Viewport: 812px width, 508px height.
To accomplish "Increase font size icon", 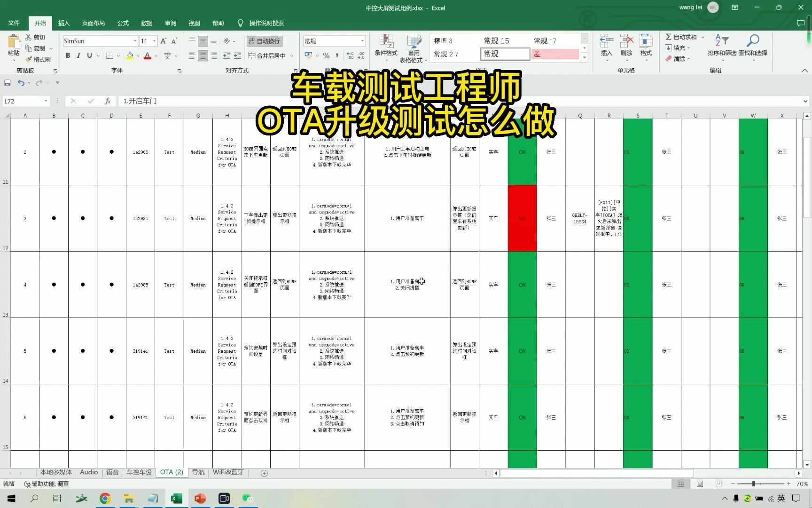I will (x=164, y=41).
